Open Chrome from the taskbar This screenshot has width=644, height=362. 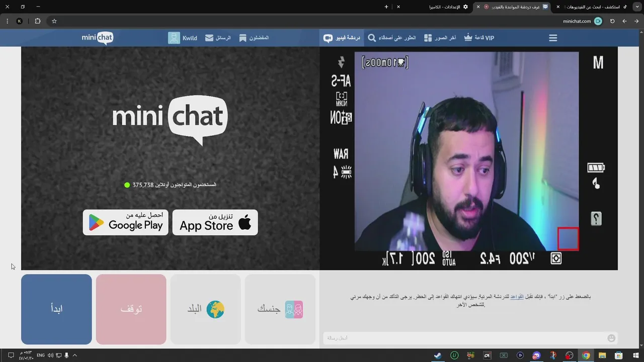[586, 355]
